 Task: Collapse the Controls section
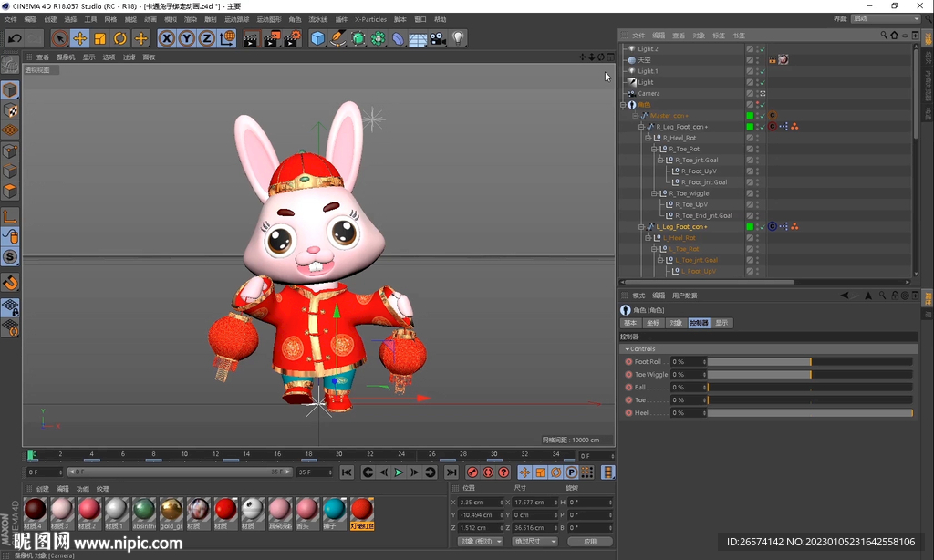(x=627, y=349)
